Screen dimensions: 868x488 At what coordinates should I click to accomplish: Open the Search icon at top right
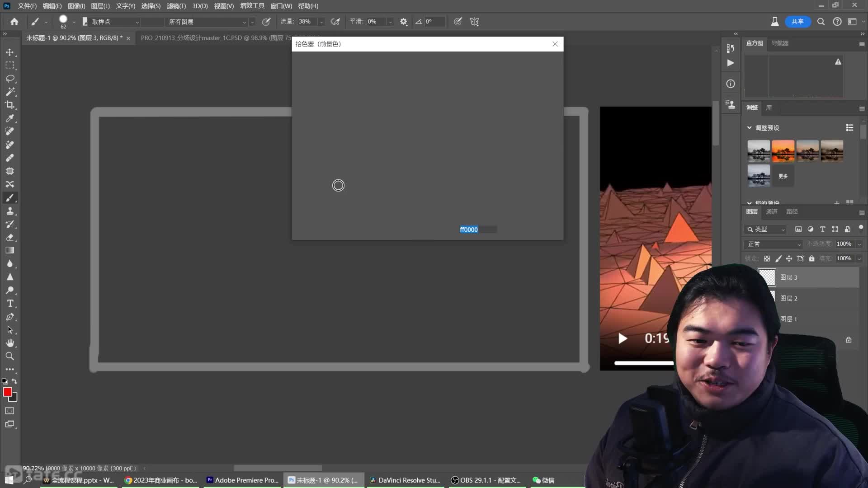pyautogui.click(x=821, y=22)
